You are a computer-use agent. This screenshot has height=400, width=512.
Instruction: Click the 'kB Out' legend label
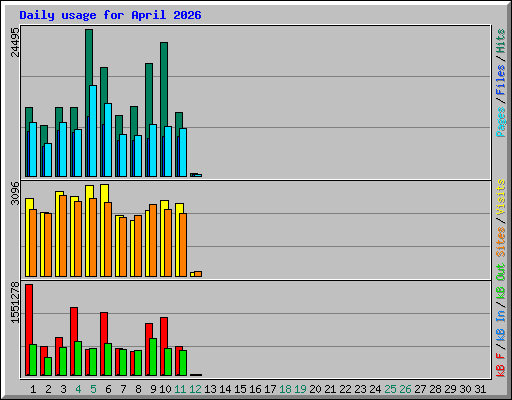click(x=501, y=282)
